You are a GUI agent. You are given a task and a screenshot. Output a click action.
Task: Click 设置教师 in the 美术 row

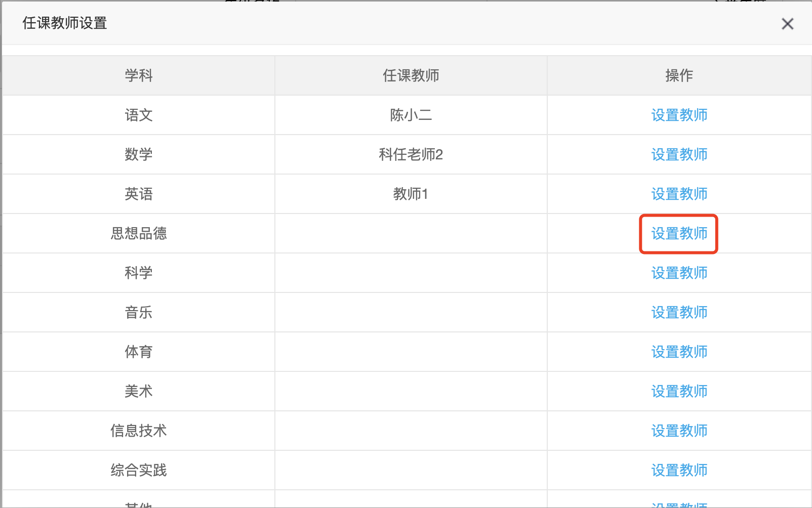[679, 392]
